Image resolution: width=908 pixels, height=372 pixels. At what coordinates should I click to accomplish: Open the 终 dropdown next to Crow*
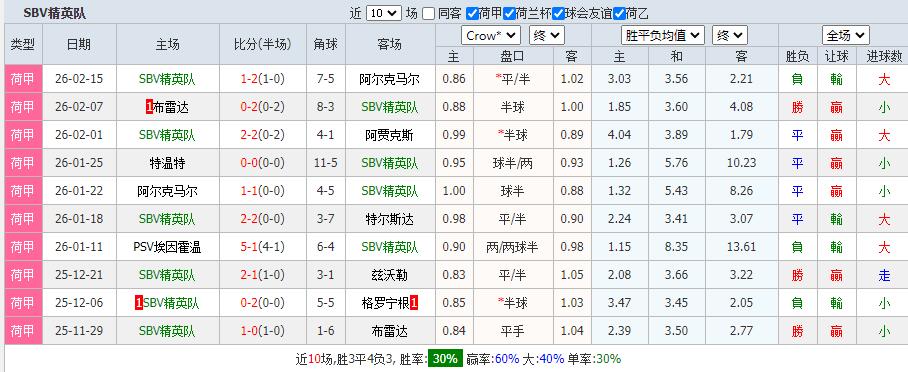point(547,35)
